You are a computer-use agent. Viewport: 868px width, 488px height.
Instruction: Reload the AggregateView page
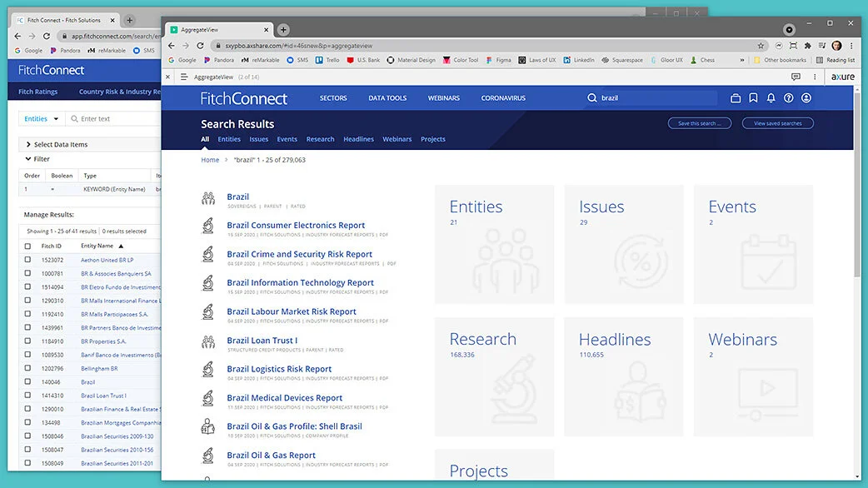click(201, 46)
